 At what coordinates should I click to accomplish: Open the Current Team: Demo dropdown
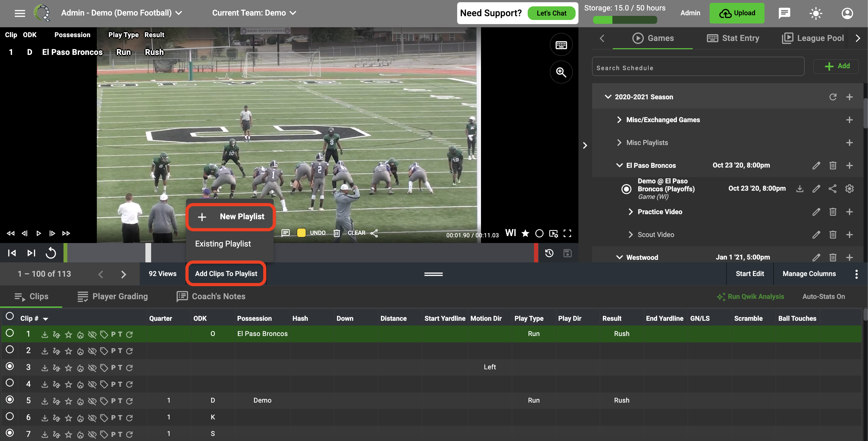coord(254,13)
